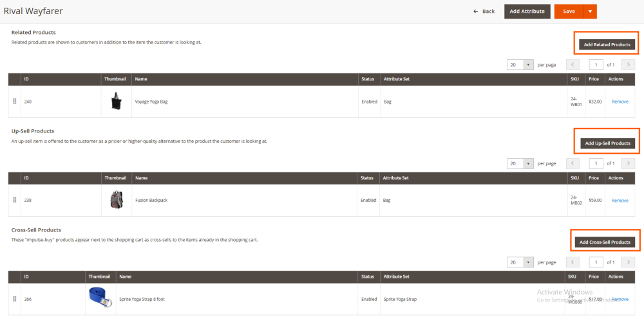Click drag handle icon for Fusion Backpack row

pos(15,200)
